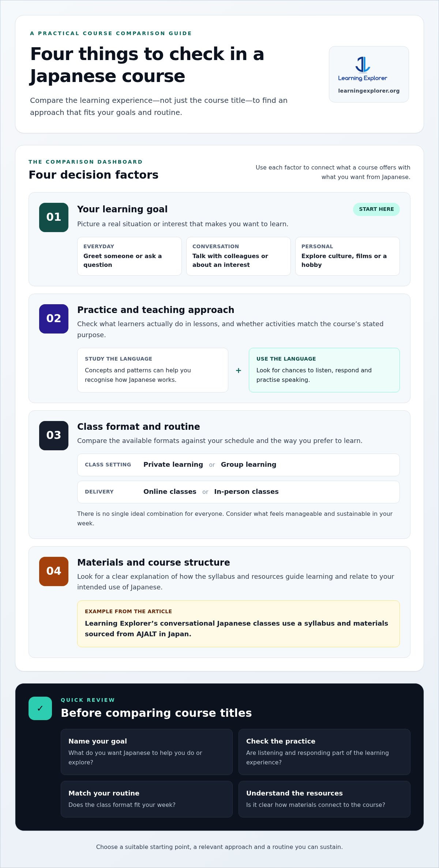Select the Conversation goal card
Image resolution: width=439 pixels, height=868 pixels.
pos(239,256)
